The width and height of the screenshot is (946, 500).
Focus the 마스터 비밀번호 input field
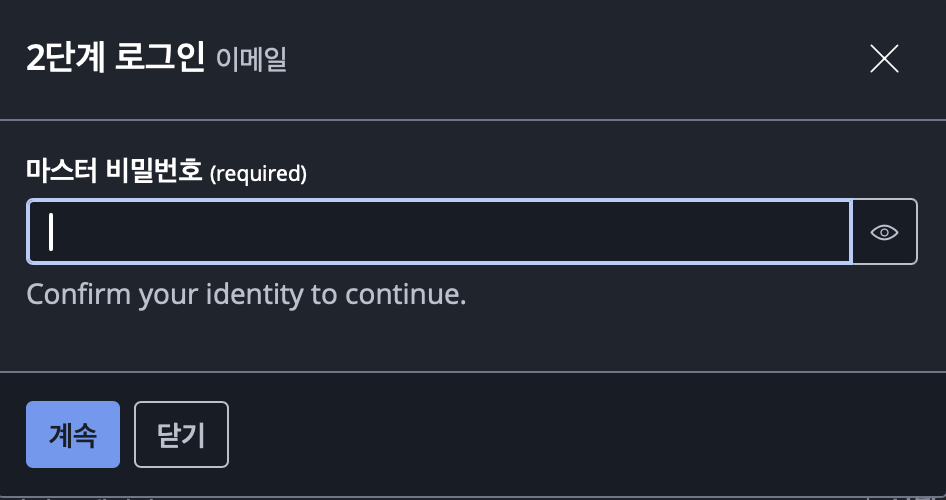pos(439,232)
